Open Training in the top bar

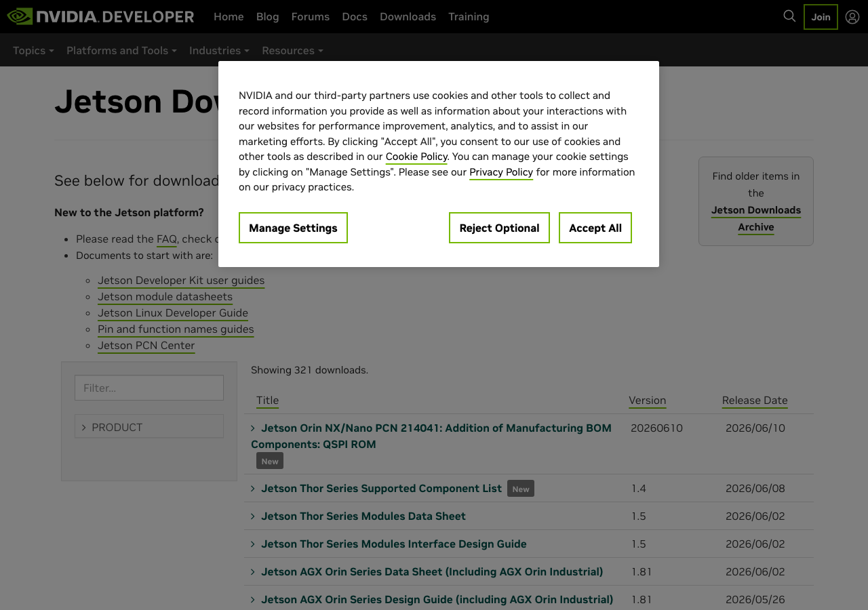click(x=469, y=16)
